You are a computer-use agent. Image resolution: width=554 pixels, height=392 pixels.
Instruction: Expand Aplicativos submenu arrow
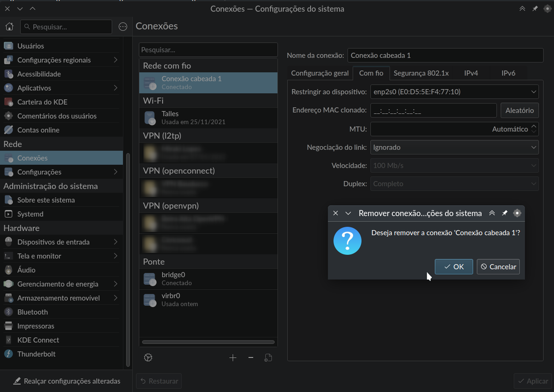pyautogui.click(x=116, y=88)
